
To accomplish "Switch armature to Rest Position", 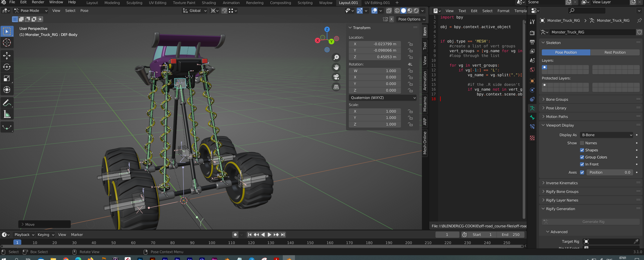I will [x=615, y=52].
